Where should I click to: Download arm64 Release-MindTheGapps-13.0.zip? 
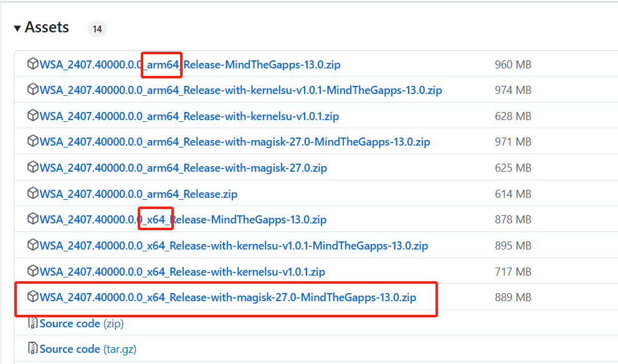[190, 65]
